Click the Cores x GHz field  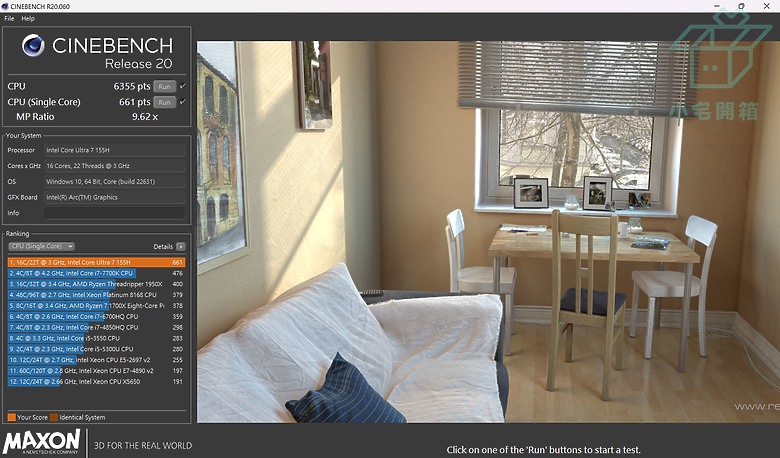pos(114,166)
